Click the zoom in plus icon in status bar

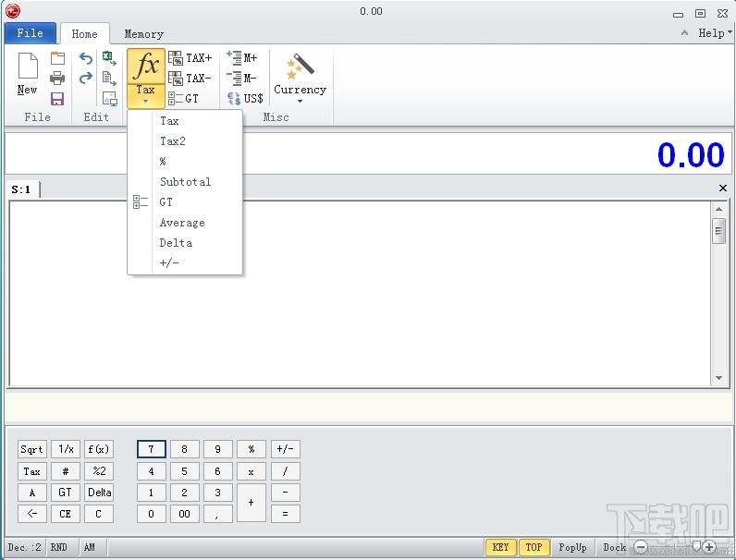coord(709,547)
